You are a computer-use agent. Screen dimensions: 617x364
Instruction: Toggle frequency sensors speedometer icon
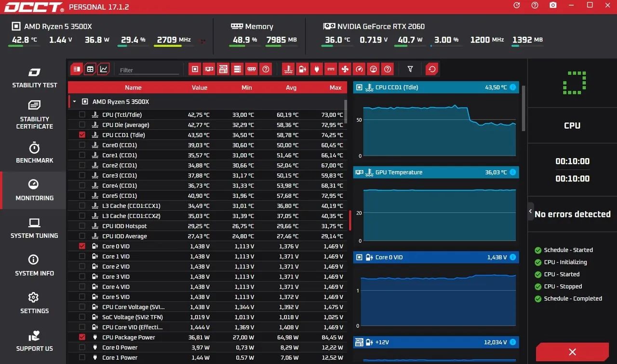[359, 69]
